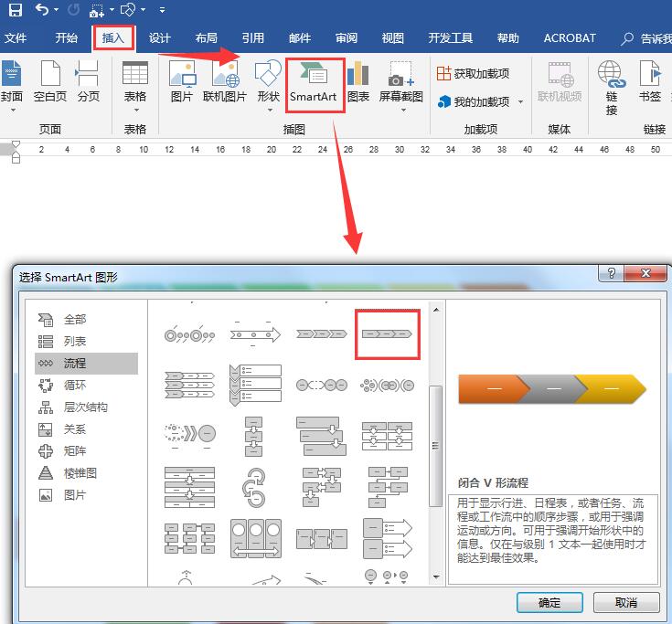Insert a cover page via 封面
The image size is (672, 624).
click(12, 86)
